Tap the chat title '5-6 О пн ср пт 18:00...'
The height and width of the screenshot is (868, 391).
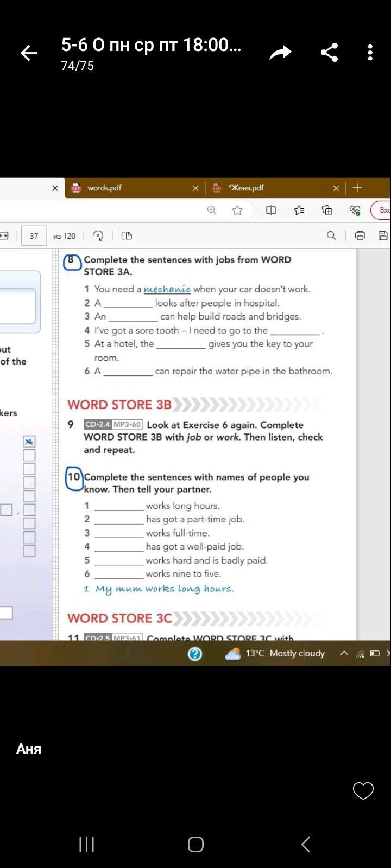(151, 45)
